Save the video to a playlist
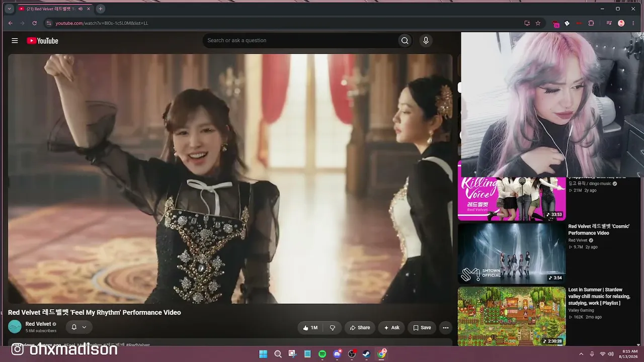644x362 pixels. [422, 328]
